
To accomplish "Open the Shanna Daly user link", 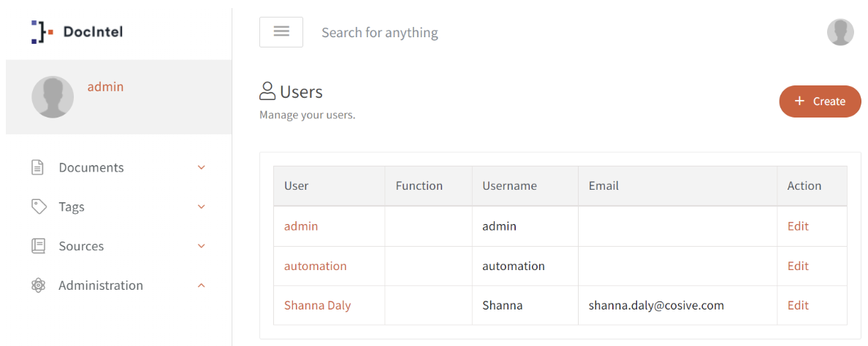I will (x=317, y=305).
